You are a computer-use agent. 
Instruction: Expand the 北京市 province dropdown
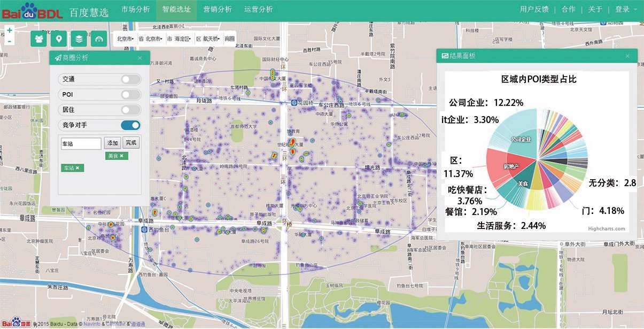click(126, 39)
